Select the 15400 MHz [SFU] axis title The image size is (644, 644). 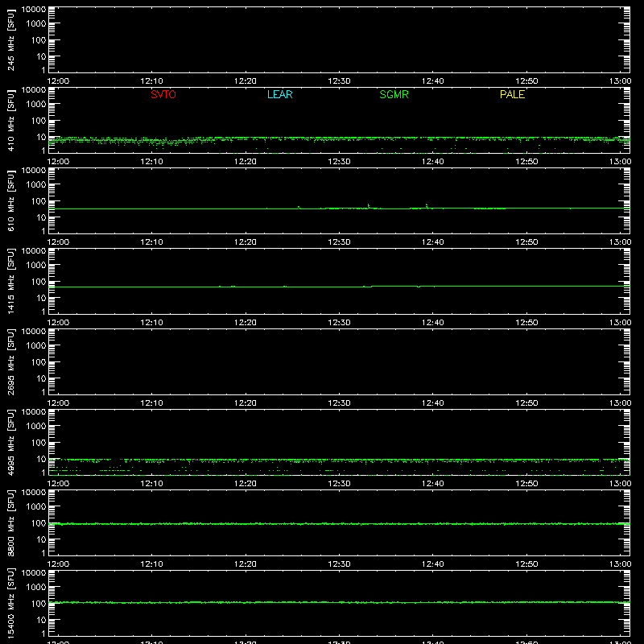point(11,603)
